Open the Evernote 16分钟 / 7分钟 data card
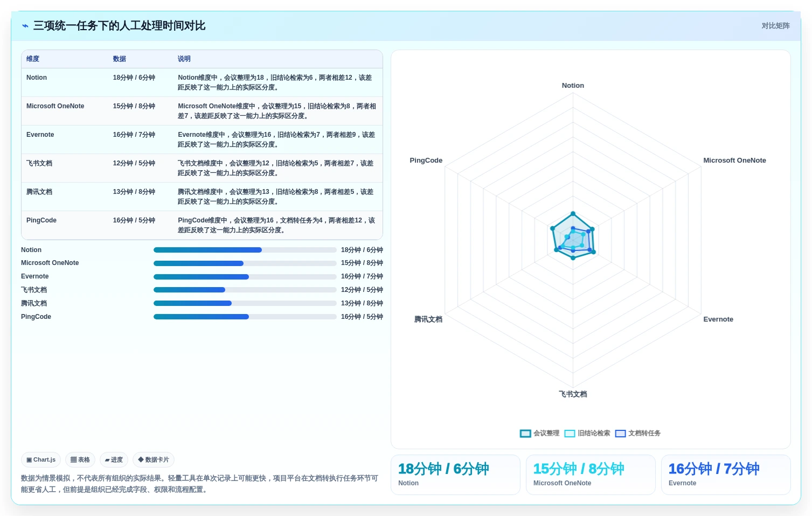 pos(726,475)
